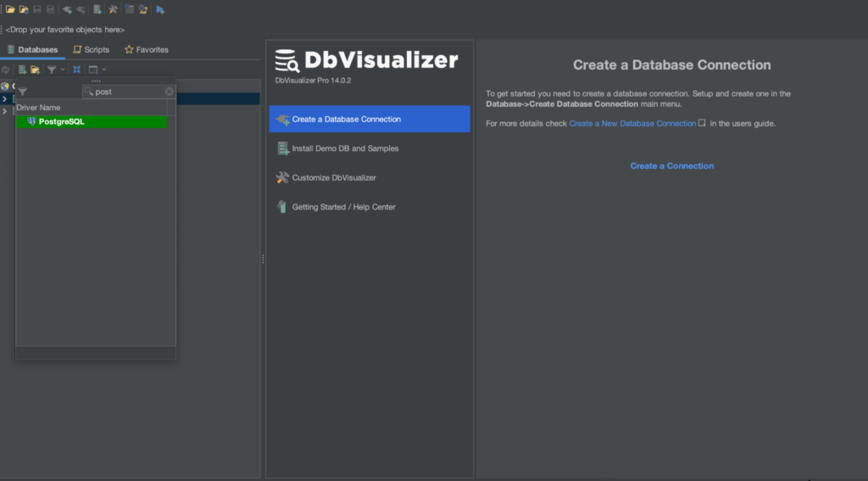Click the folder with green plus icon
Viewport: 868px width, 481px height.
tap(36, 70)
